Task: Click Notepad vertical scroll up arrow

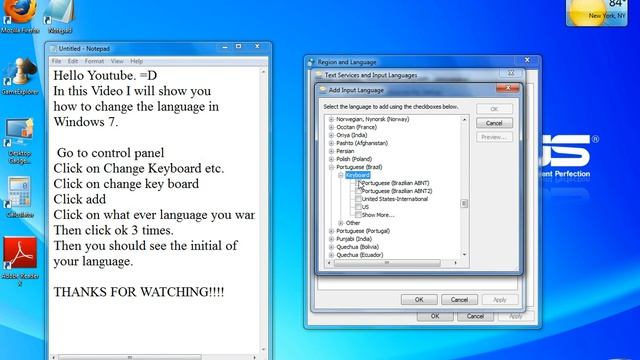Action: click(x=263, y=72)
